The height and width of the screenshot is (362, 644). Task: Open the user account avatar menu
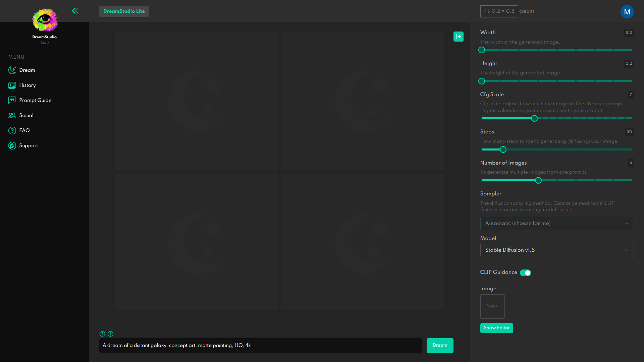pos(627,12)
